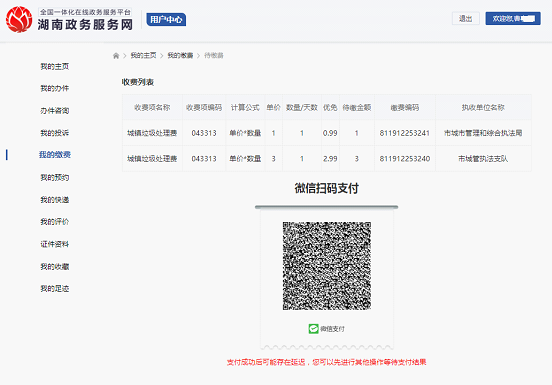
Task: Click the WeChat payment QR code
Action: click(x=327, y=266)
